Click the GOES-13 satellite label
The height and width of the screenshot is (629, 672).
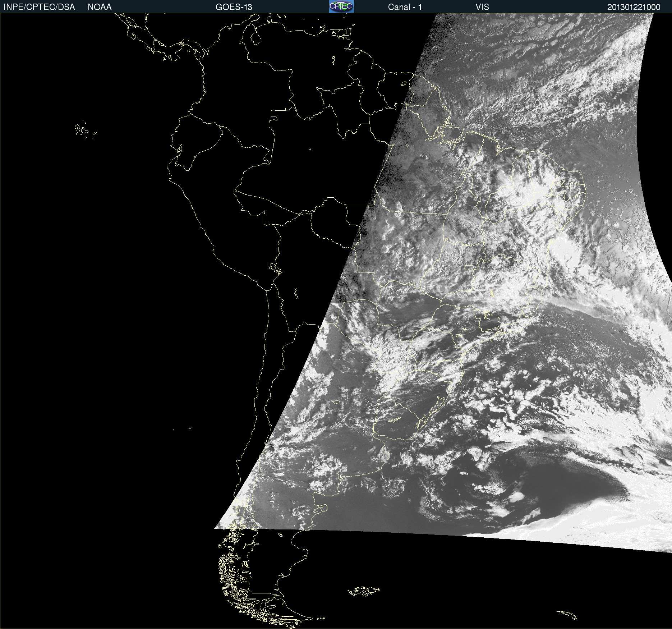click(x=234, y=7)
